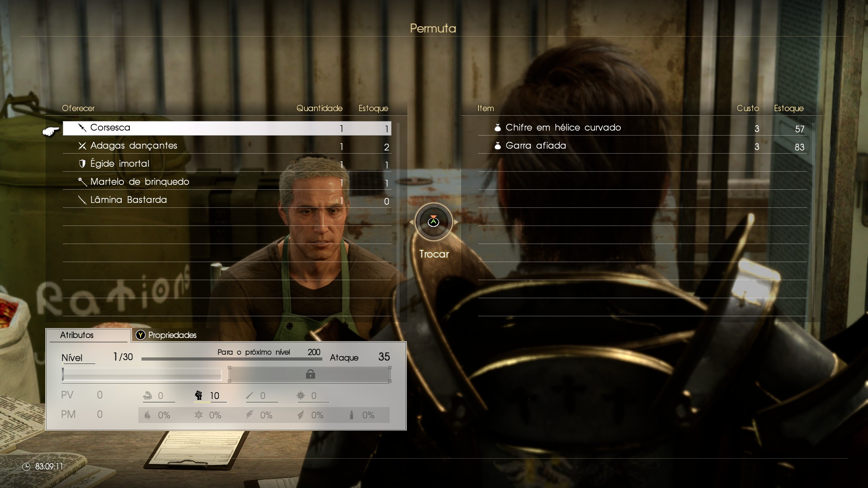The width and height of the screenshot is (868, 488).
Task: Click the clock icon beside the playtime
Action: (x=26, y=467)
